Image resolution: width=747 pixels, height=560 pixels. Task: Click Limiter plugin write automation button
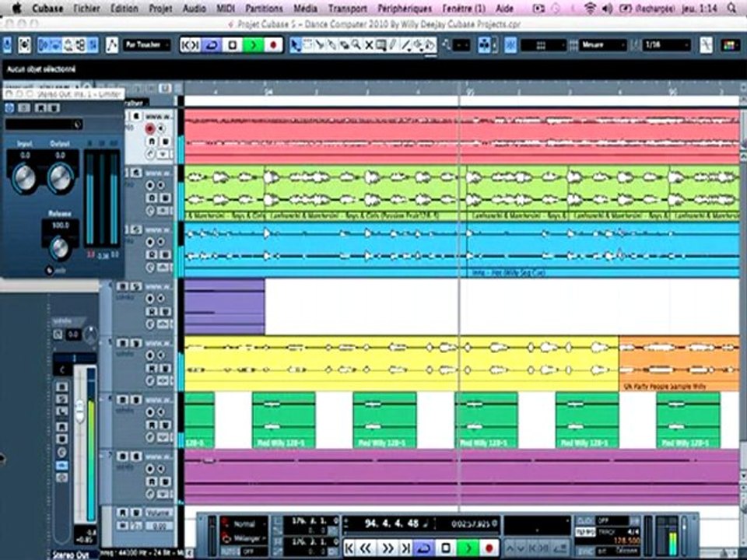[54, 108]
